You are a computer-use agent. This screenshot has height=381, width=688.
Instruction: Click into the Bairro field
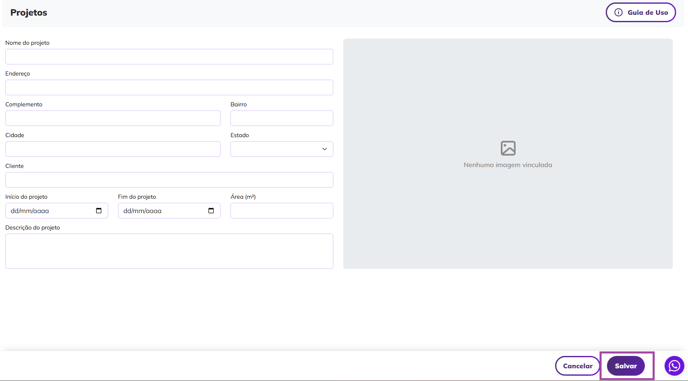point(282,118)
